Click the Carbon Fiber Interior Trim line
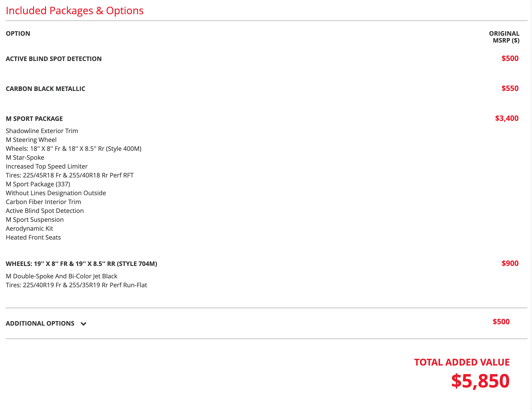Screen dimensions: 532x413 [x=43, y=202]
